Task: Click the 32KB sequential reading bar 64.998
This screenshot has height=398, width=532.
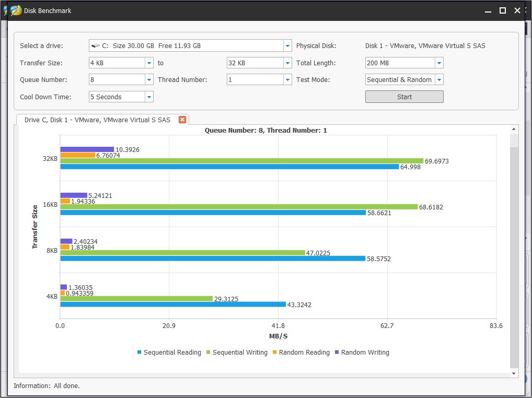Action: coord(230,167)
